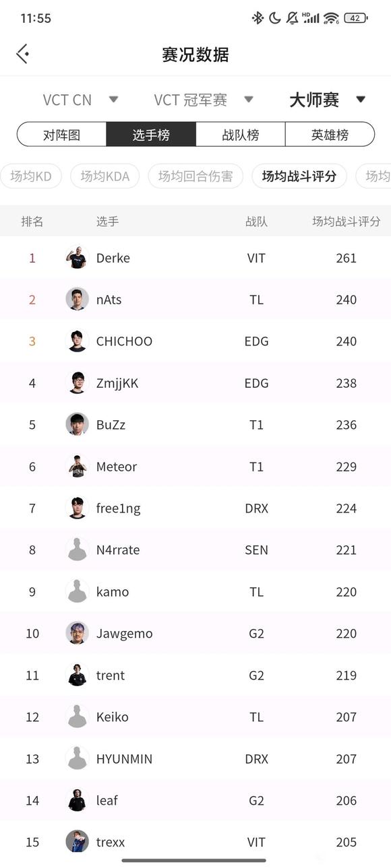Open the Meteor player row
Screen dimensions: 391x868
(195, 466)
